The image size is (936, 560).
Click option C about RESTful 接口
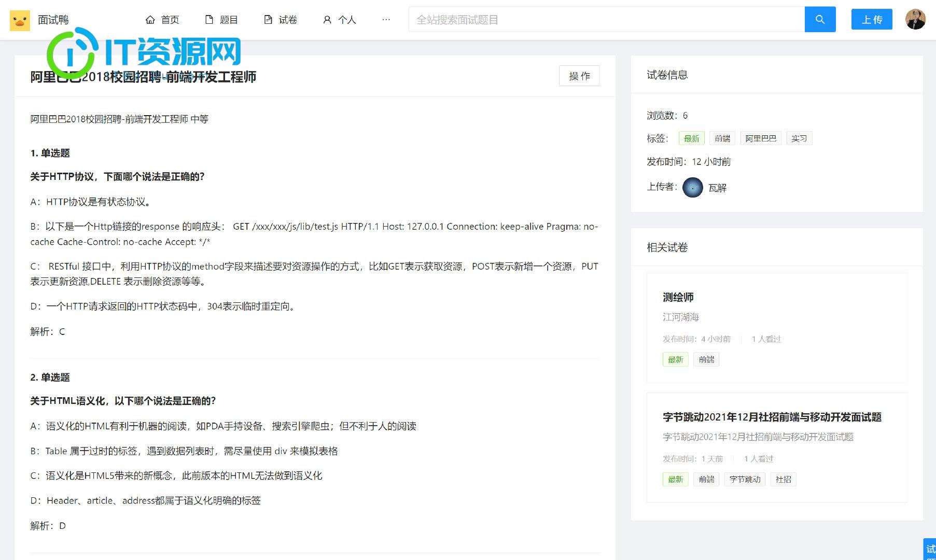click(x=314, y=274)
